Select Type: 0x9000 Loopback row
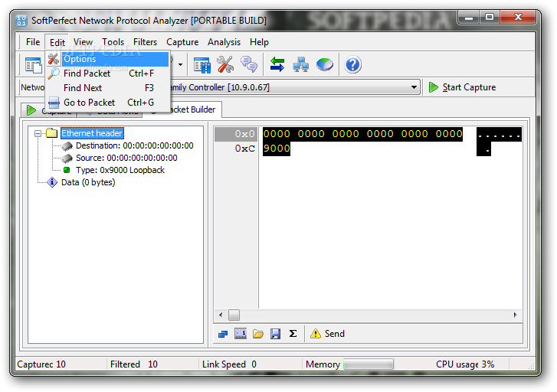This screenshot has height=392, width=557. [x=120, y=170]
